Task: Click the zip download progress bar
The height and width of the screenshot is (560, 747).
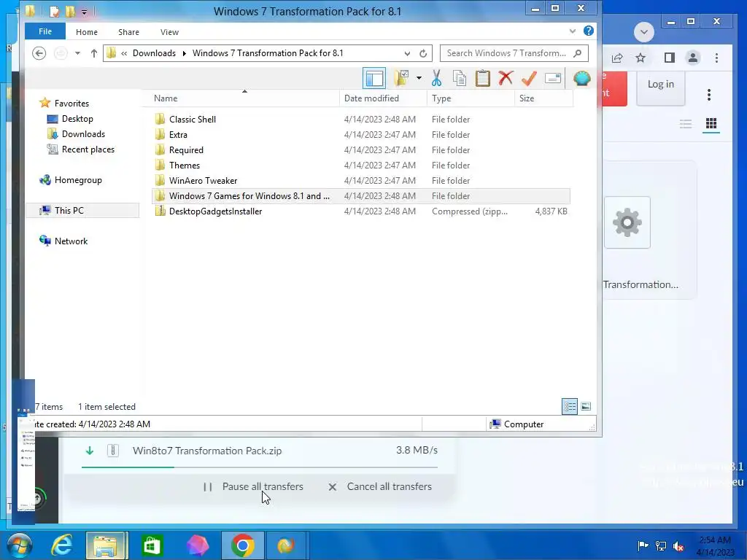Action: (260, 467)
